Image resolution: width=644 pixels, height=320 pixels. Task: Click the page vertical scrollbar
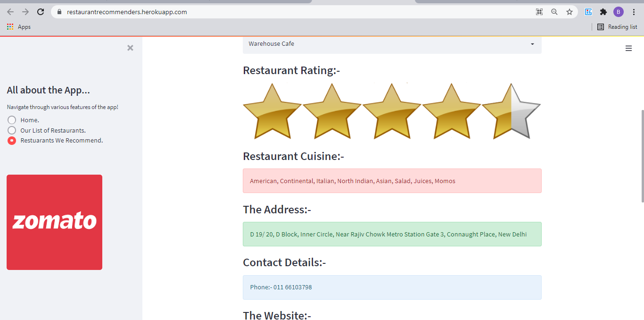642,156
